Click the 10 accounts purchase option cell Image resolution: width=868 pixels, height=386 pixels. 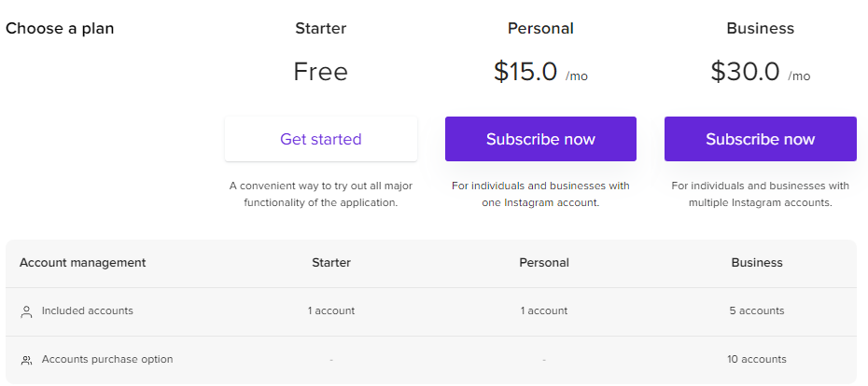(x=757, y=359)
